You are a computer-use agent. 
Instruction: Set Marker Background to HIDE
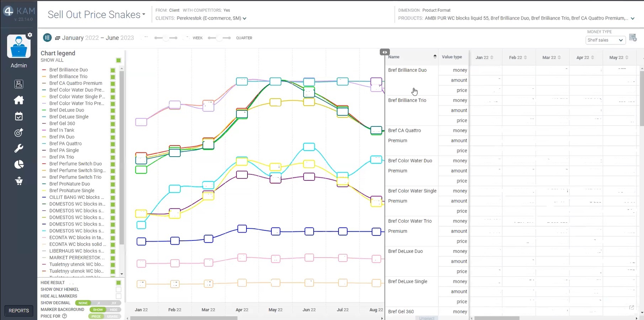click(x=113, y=310)
